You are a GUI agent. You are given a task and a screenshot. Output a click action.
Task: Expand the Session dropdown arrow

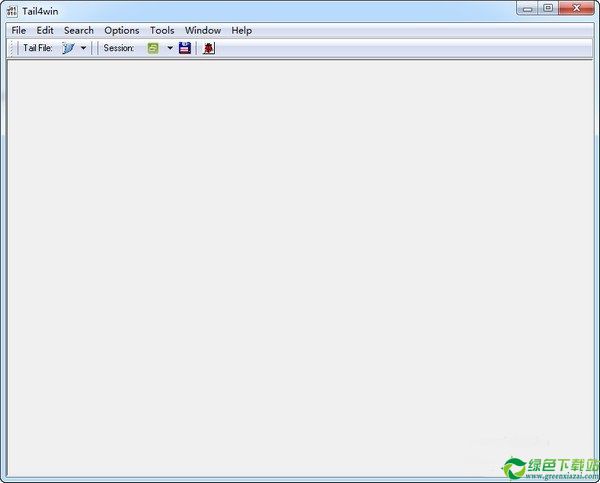point(170,48)
